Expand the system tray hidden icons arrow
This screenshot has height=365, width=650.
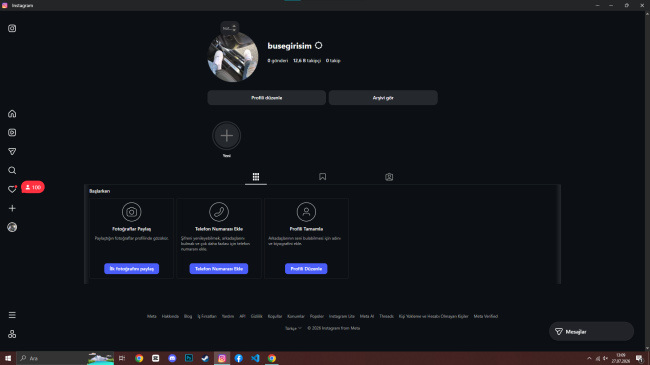click(x=589, y=358)
